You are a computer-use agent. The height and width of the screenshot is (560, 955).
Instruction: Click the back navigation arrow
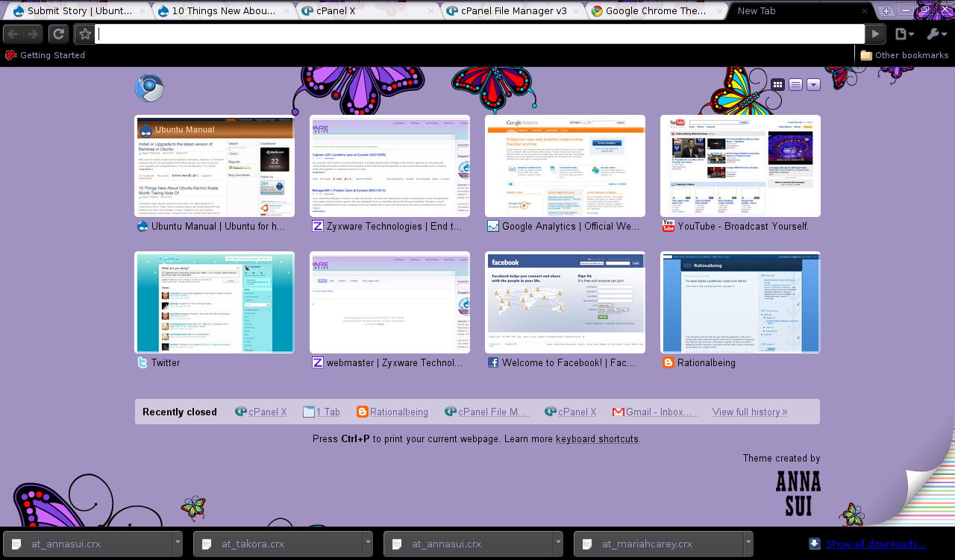pyautogui.click(x=13, y=34)
